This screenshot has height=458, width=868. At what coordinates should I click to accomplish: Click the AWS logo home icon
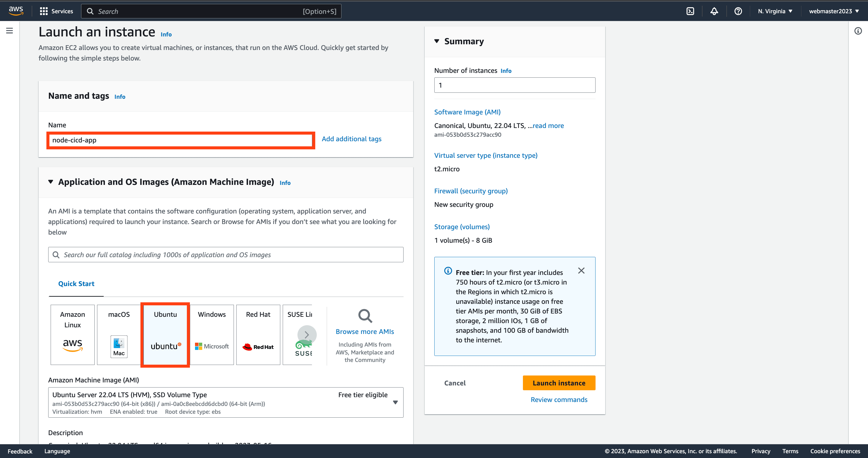coord(16,11)
